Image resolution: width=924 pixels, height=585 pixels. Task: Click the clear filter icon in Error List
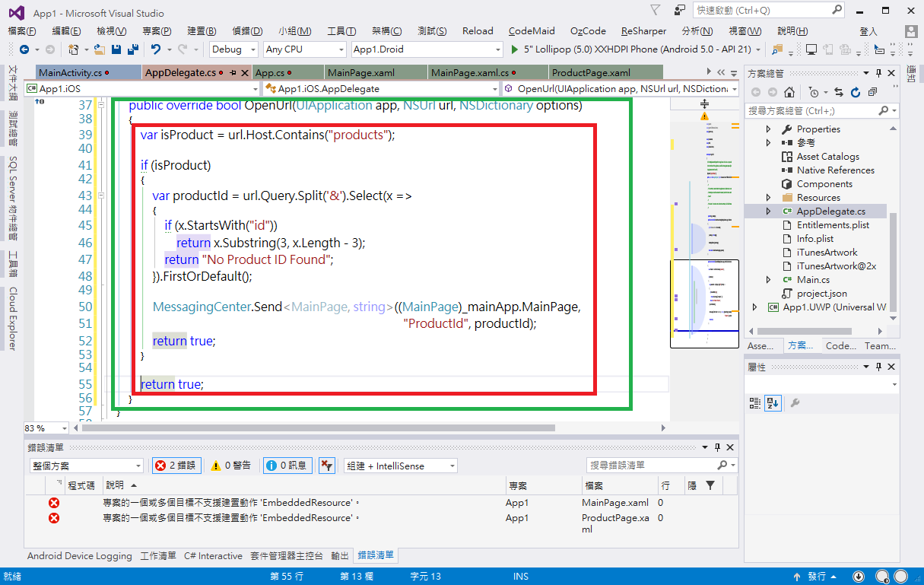(x=326, y=466)
